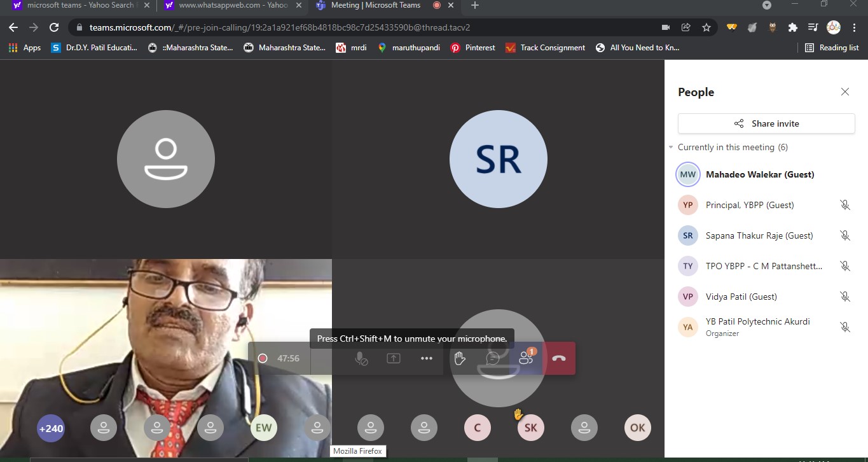This screenshot has height=462, width=868.
Task: Click the address bar URL
Action: click(x=280, y=27)
